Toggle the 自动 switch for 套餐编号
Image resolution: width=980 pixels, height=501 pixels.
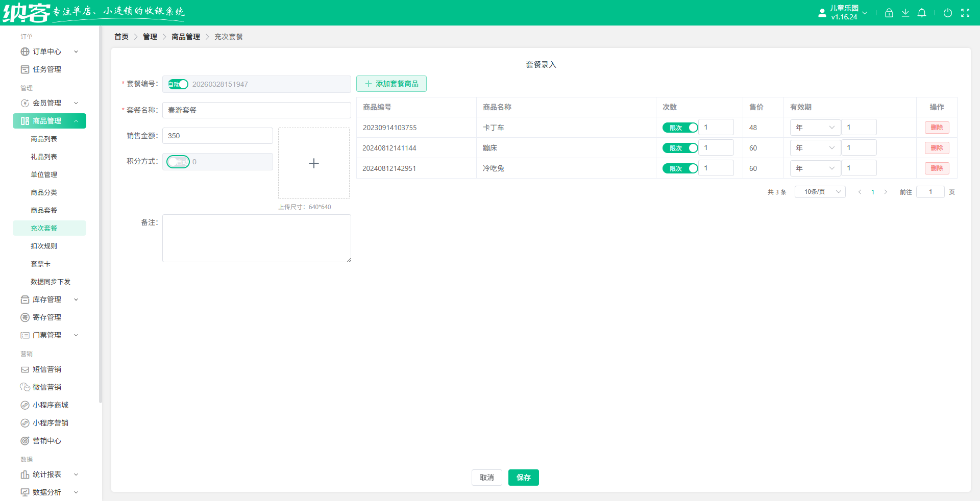click(x=178, y=84)
